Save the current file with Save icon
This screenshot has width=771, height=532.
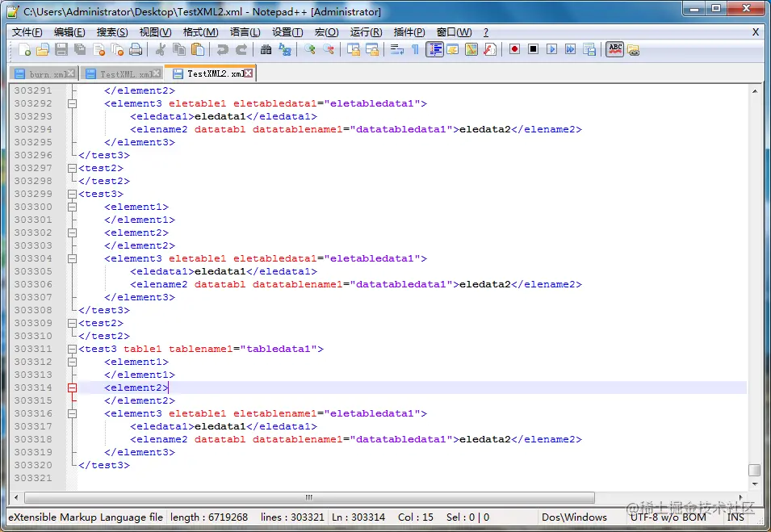[61, 50]
